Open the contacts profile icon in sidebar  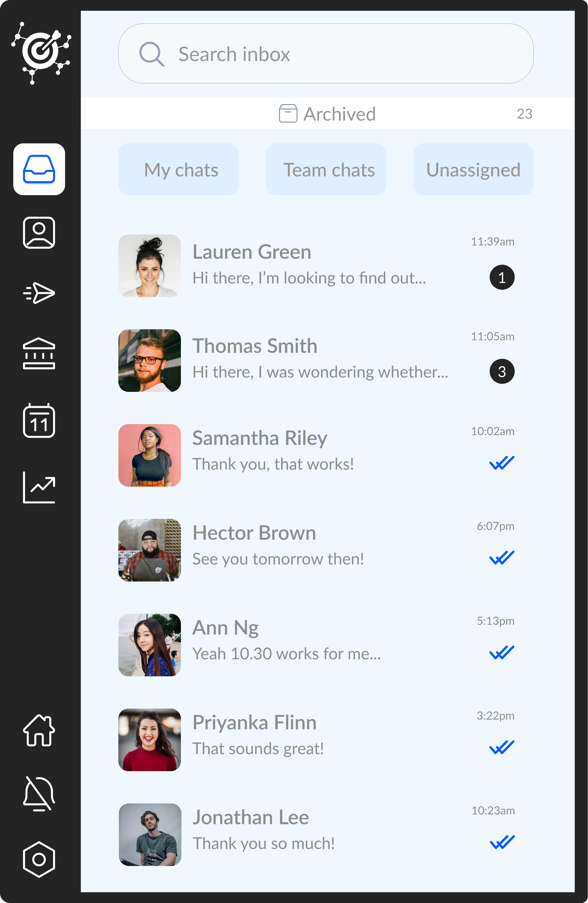39,233
